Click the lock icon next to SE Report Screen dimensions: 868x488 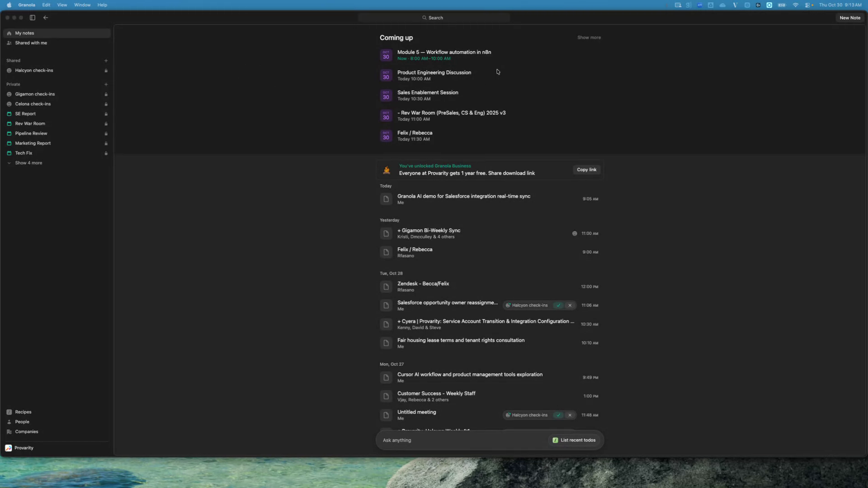[106, 114]
